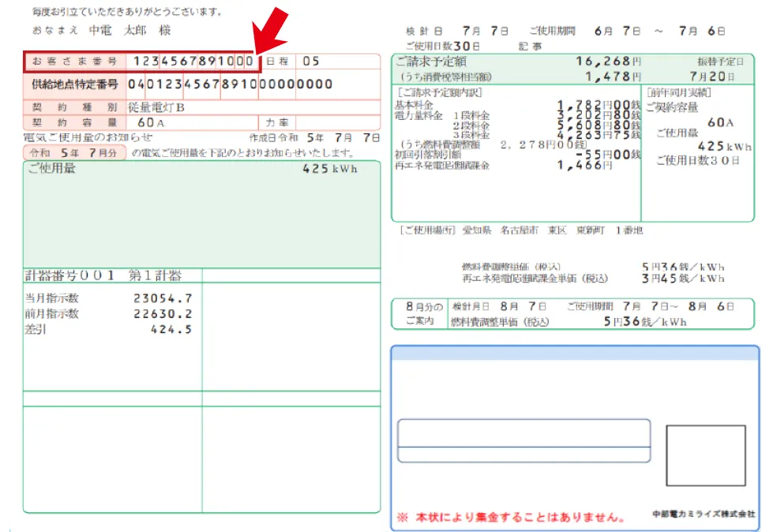This screenshot has width=762, height=532.
Task: Click the 2段料金 amount 5,608円80銭
Action: tap(599, 126)
